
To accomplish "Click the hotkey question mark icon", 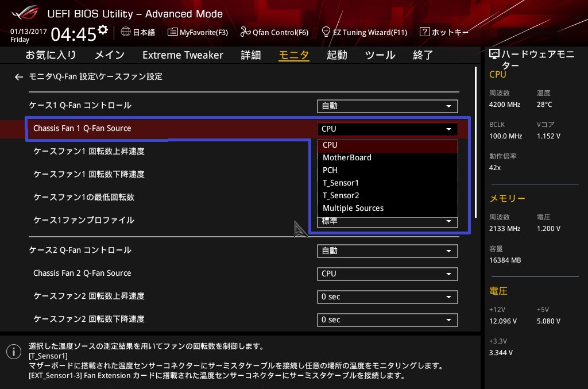I will 424,32.
